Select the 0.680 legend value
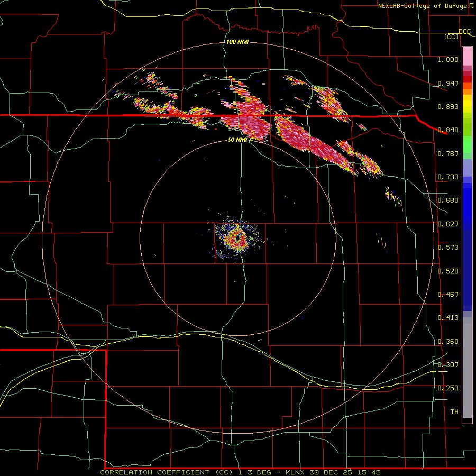Viewport: 476px width, 476px height. pyautogui.click(x=448, y=200)
